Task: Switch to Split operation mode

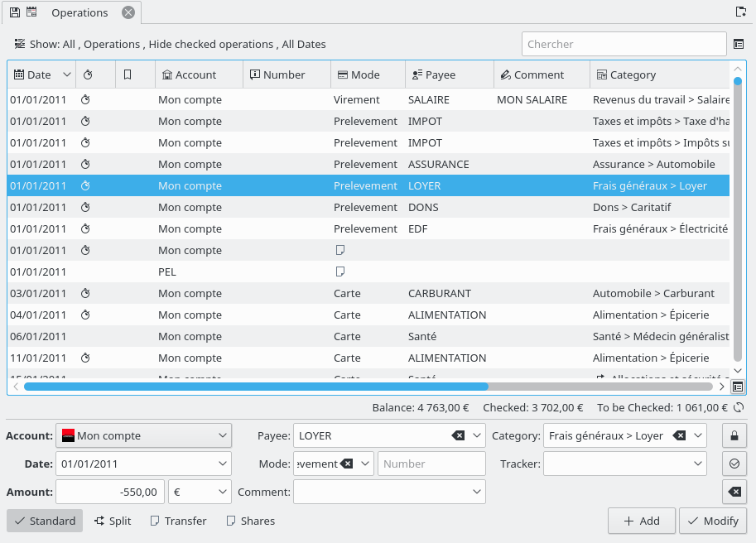Action: [113, 521]
